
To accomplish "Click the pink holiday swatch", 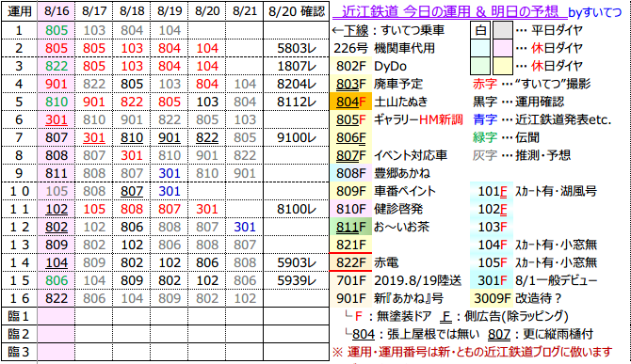I will [503, 48].
